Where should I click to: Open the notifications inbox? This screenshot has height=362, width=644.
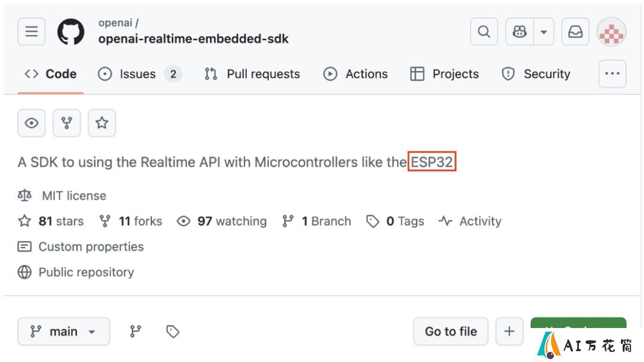tap(575, 32)
